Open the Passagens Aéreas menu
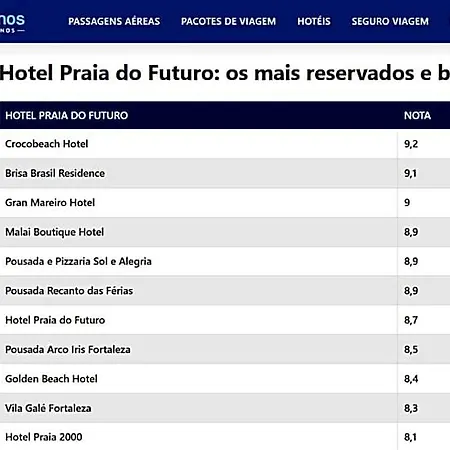The width and height of the screenshot is (450, 450). tap(114, 21)
